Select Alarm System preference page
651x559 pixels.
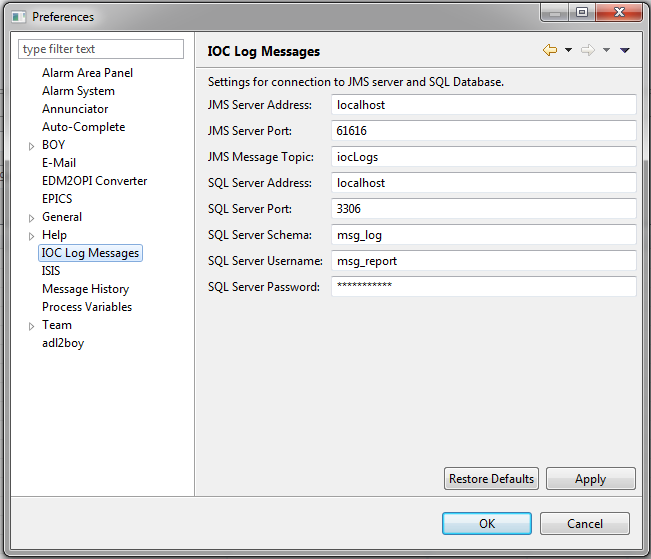pyautogui.click(x=78, y=91)
